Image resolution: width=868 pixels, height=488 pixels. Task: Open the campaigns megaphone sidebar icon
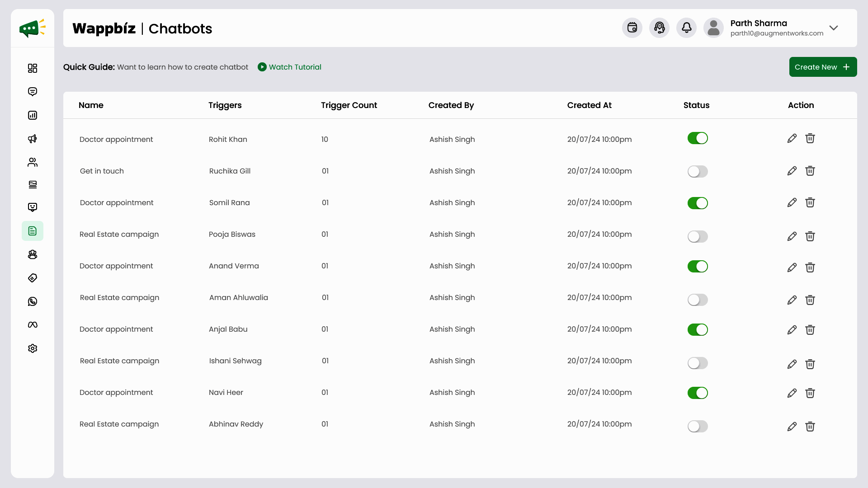coord(33,139)
